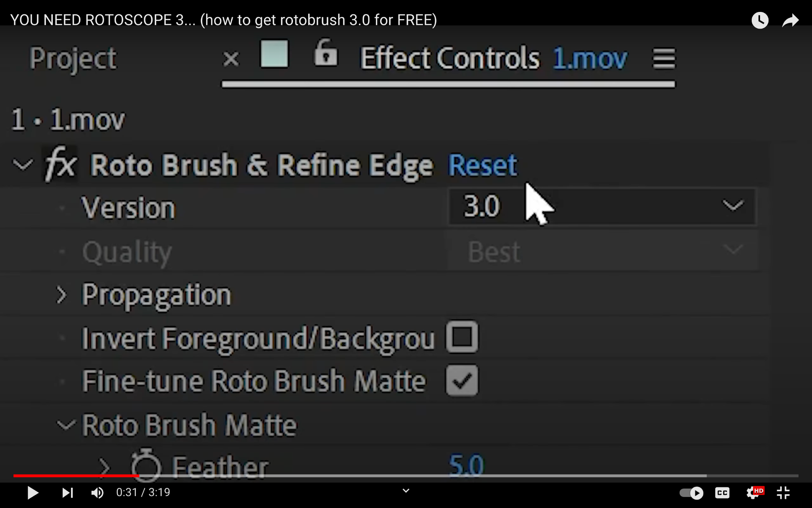Click the Reset link for Roto Brush
Screen dimensions: 812x508
482,165
